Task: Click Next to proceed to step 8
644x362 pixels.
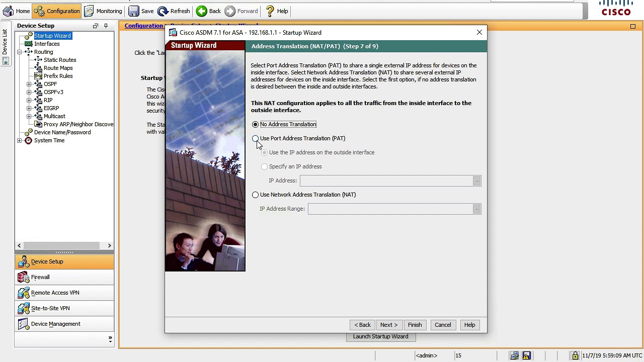Action: pos(389,325)
